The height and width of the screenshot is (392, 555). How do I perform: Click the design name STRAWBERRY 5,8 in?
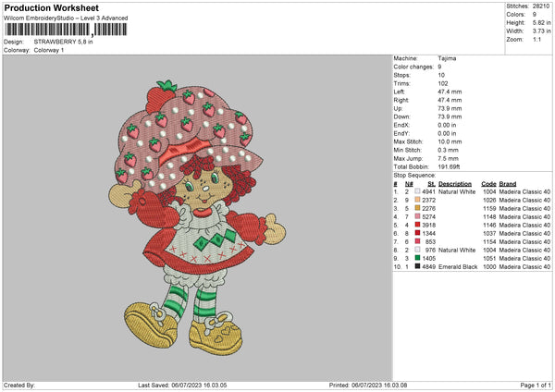tap(63, 42)
